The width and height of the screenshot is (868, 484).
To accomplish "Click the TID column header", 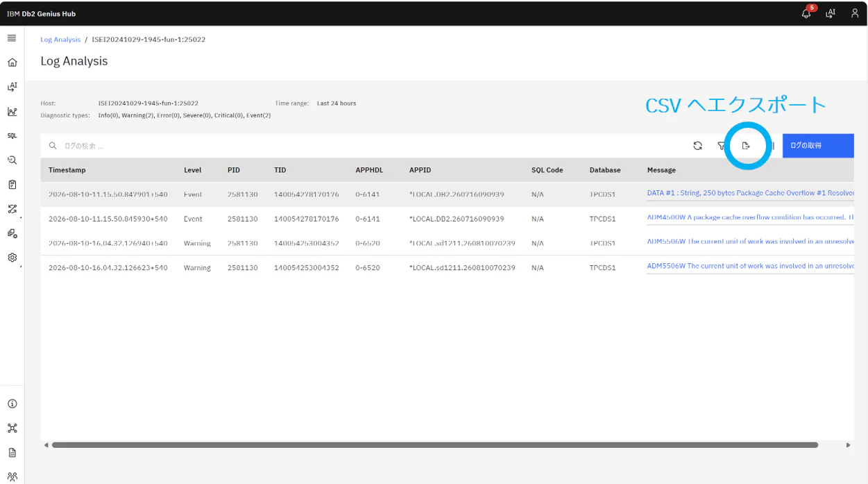I will 280,170.
